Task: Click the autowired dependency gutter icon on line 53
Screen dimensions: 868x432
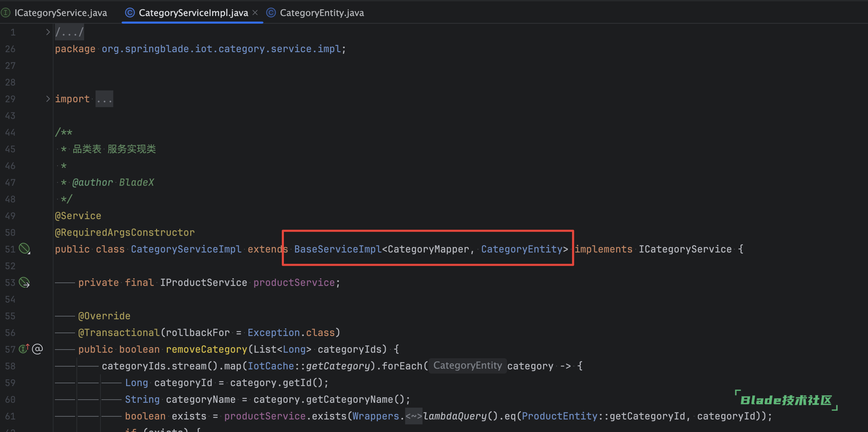Action: (24, 282)
